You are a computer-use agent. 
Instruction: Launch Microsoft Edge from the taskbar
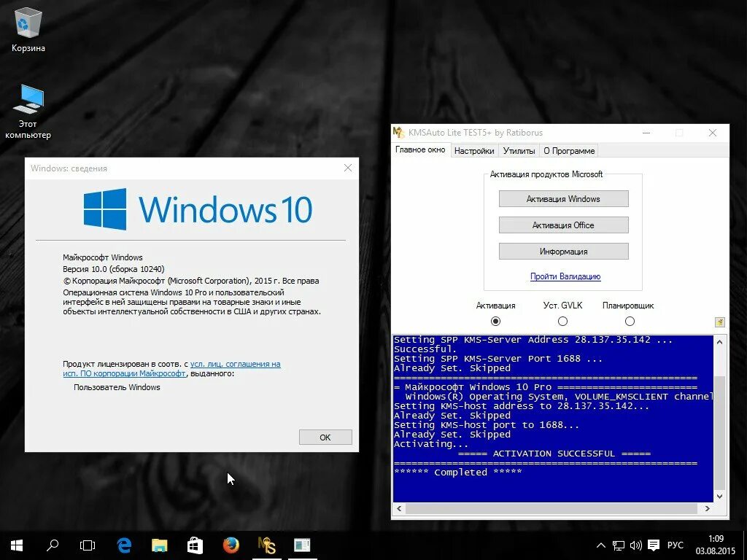pyautogui.click(x=124, y=545)
